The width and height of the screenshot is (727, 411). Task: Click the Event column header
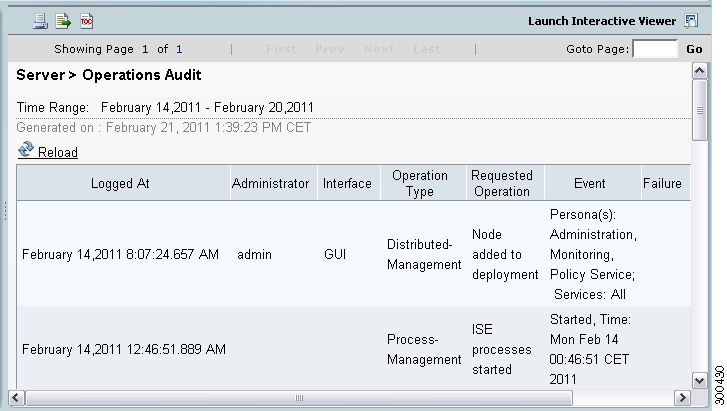coord(589,183)
